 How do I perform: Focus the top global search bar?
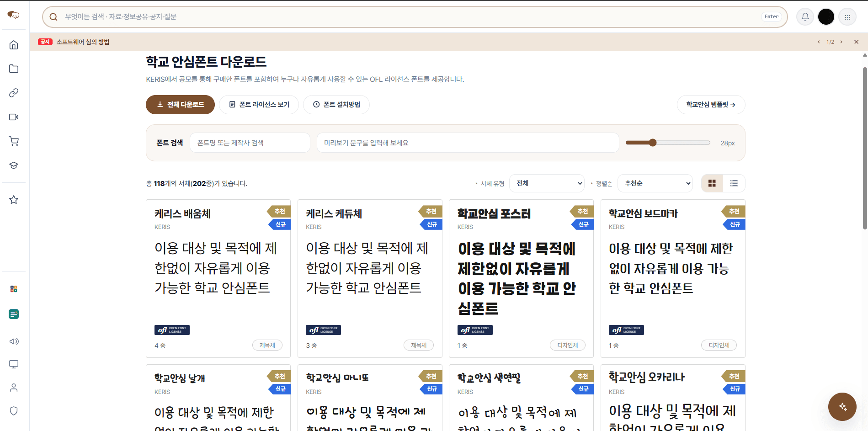tap(415, 17)
